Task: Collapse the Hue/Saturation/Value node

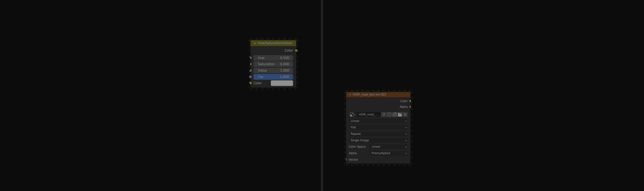Action: coord(255,43)
